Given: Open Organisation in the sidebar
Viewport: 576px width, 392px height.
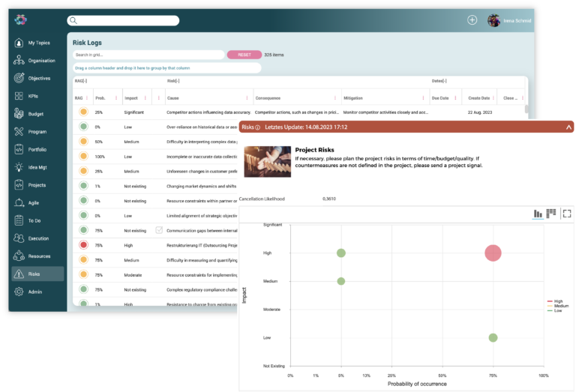Looking at the screenshot, I should (39, 60).
